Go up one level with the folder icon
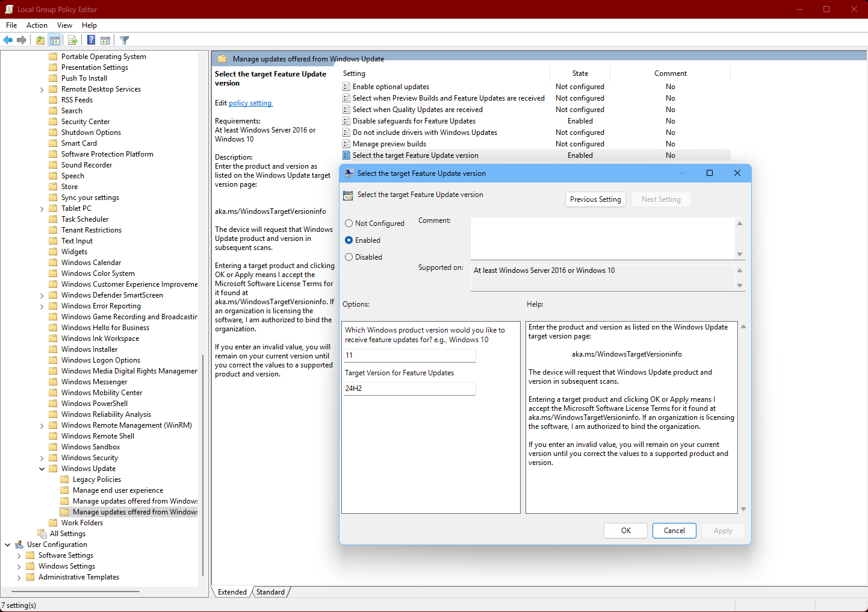This screenshot has width=868, height=612. tap(40, 40)
